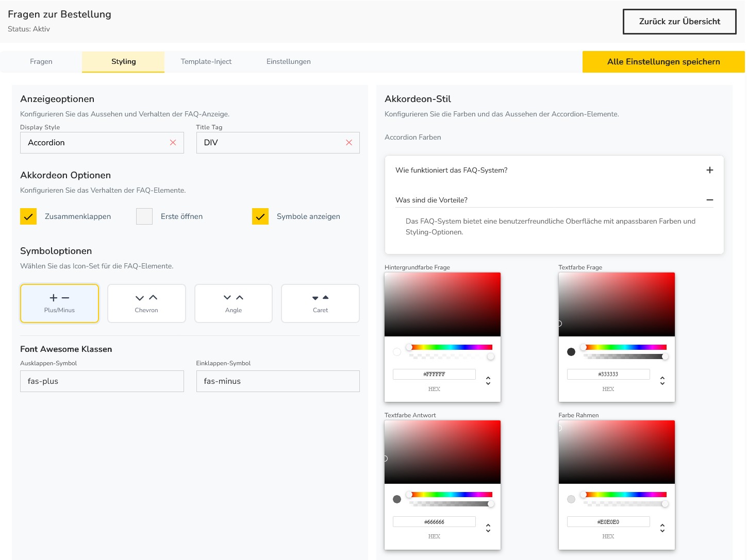
Task: Click the hue slider for Textfarbe Frage
Action: coord(624,347)
